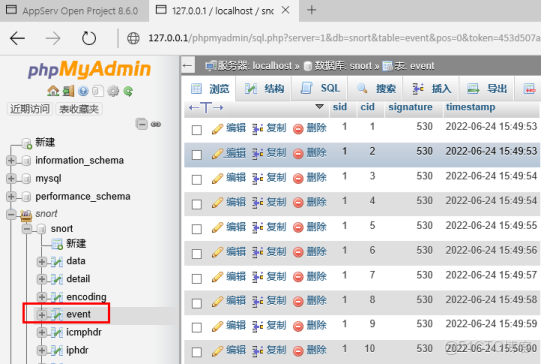The width and height of the screenshot is (542, 364).
Task: Click the copy icon for cid 10
Action: coord(257,351)
